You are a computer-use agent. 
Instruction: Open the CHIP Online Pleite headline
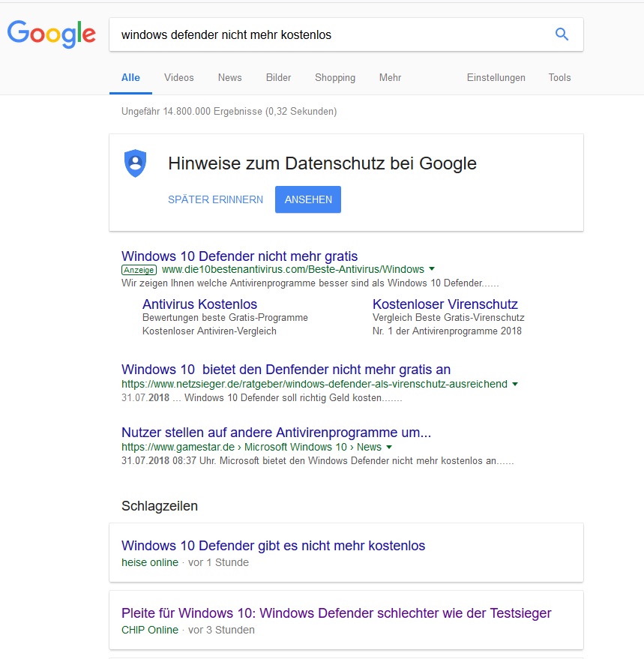[x=337, y=613]
